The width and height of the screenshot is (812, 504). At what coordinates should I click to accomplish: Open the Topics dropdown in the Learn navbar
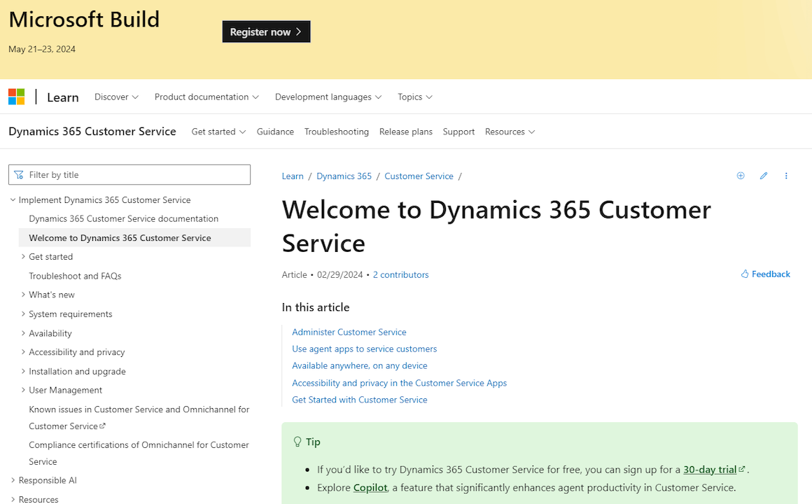click(414, 97)
